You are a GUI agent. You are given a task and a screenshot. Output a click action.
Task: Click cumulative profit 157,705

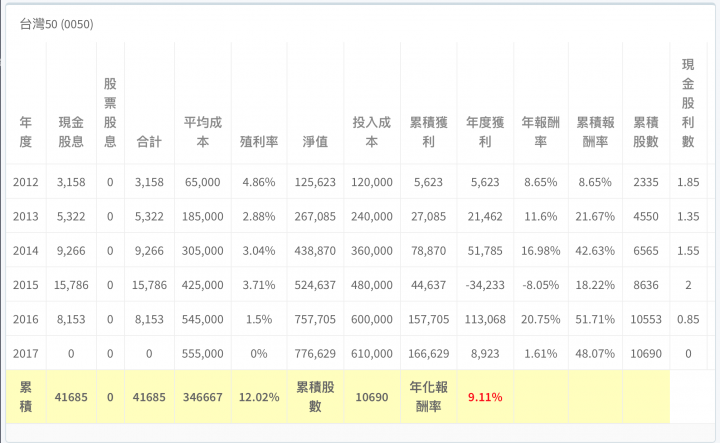[428, 319]
